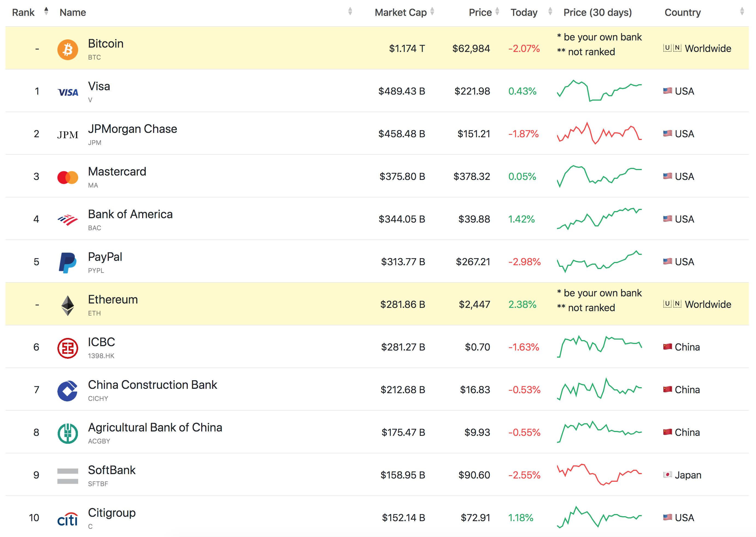Sort by Price column arrow
The height and width of the screenshot is (537, 756).
tap(497, 11)
